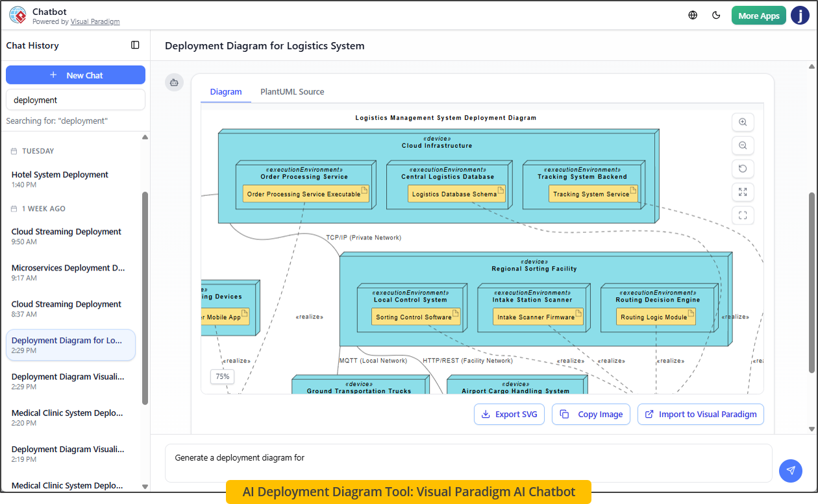Collapse the Chat History sidebar panel
Screen dimensions: 818x504
(x=134, y=45)
